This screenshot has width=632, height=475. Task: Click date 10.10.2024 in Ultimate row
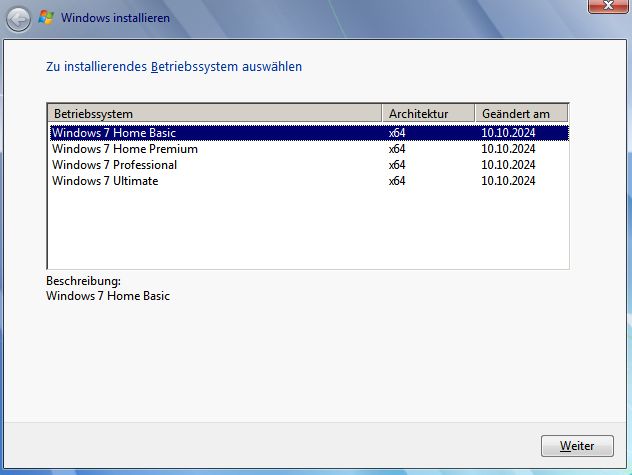508,181
